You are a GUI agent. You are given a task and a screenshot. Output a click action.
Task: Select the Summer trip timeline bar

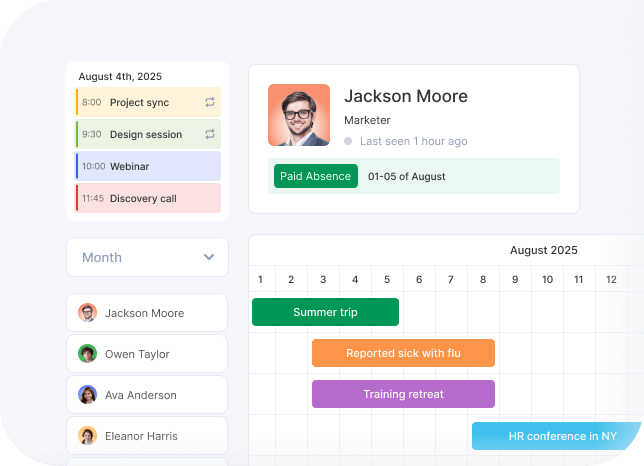pos(325,312)
